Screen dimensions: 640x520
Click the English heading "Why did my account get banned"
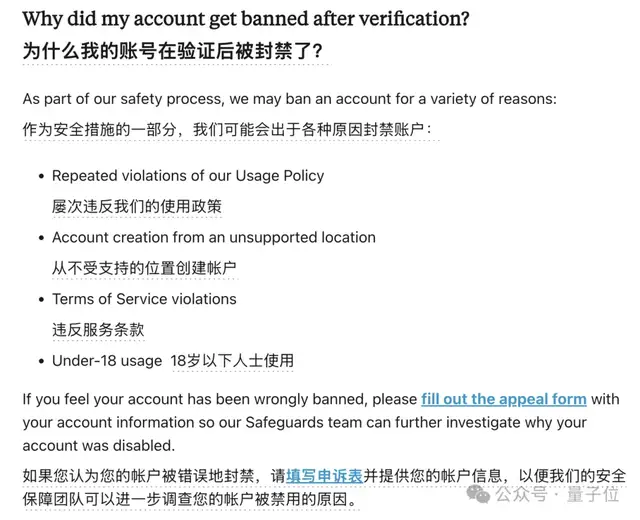tap(246, 19)
